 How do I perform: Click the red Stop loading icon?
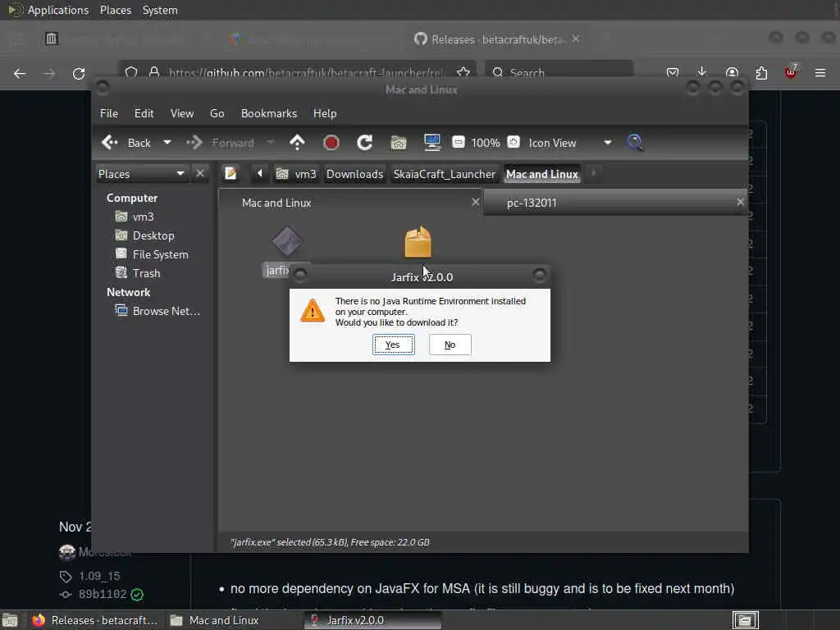[331, 143]
